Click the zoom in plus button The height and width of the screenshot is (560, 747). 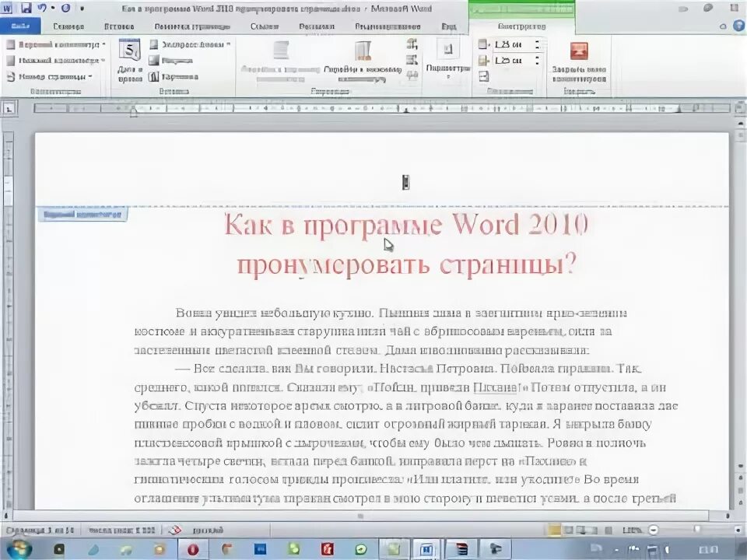pyautogui.click(x=738, y=530)
